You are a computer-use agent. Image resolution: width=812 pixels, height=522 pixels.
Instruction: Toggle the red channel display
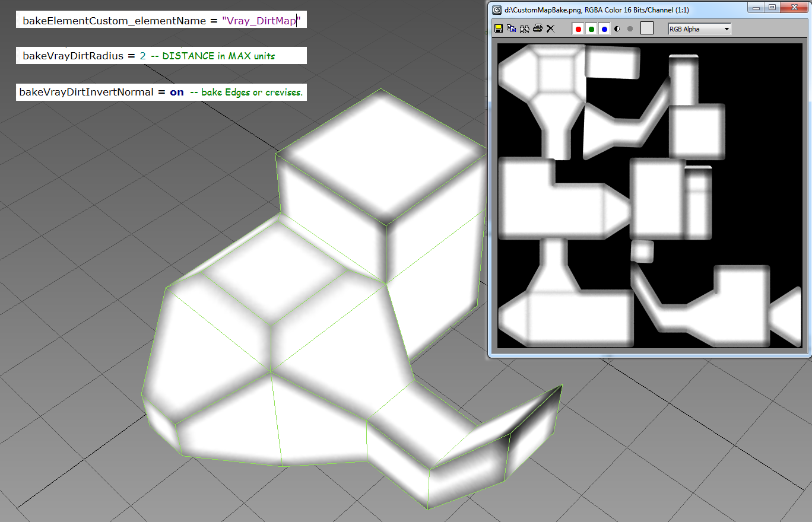[x=578, y=28]
